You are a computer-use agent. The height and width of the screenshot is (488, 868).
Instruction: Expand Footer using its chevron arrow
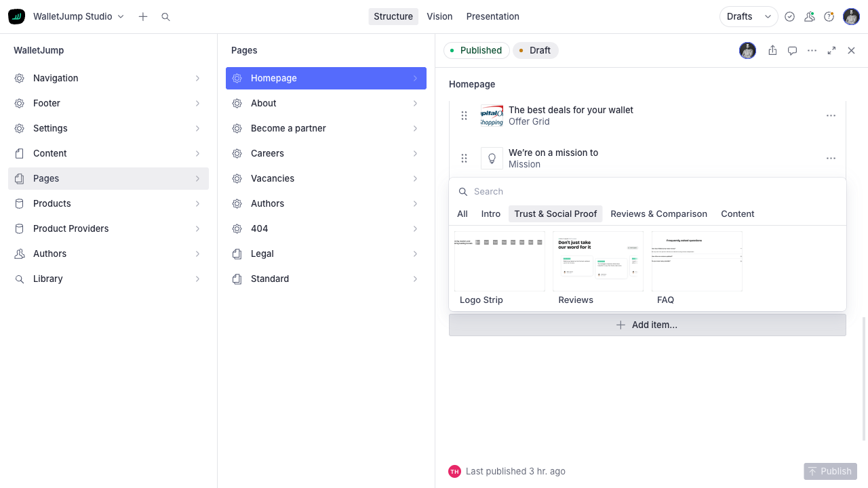tap(197, 103)
